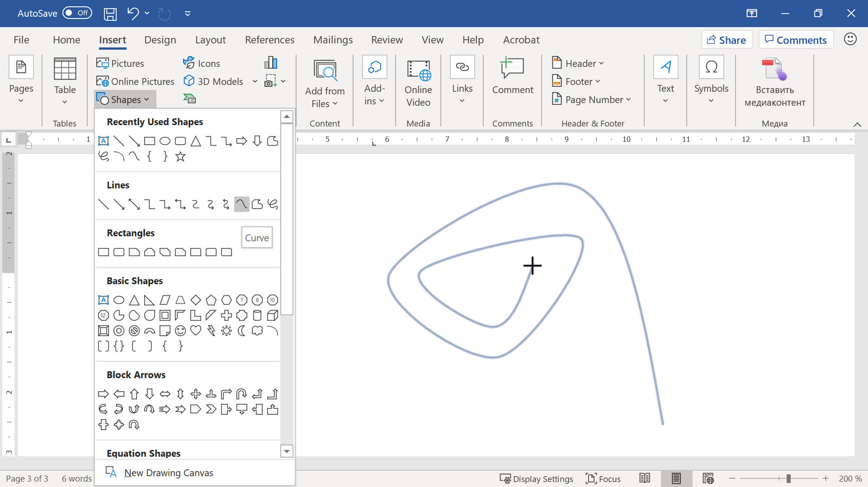Open the Design tab
The width and height of the screenshot is (868, 487).
click(x=160, y=40)
